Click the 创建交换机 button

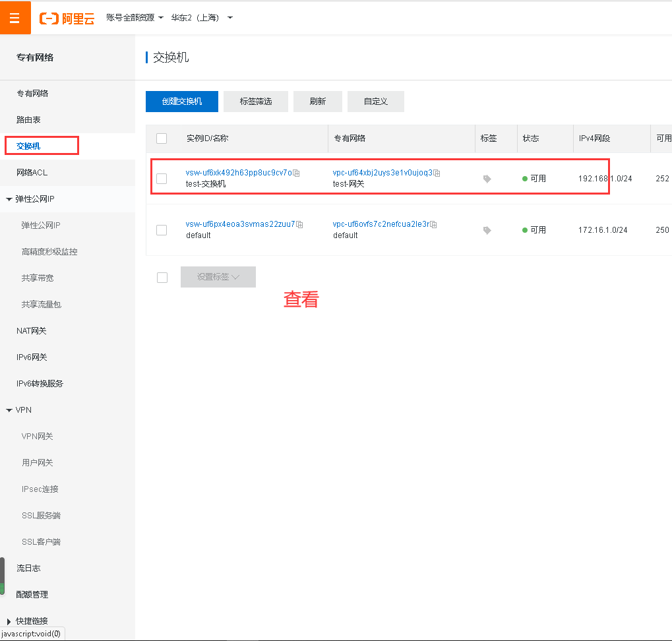click(182, 101)
